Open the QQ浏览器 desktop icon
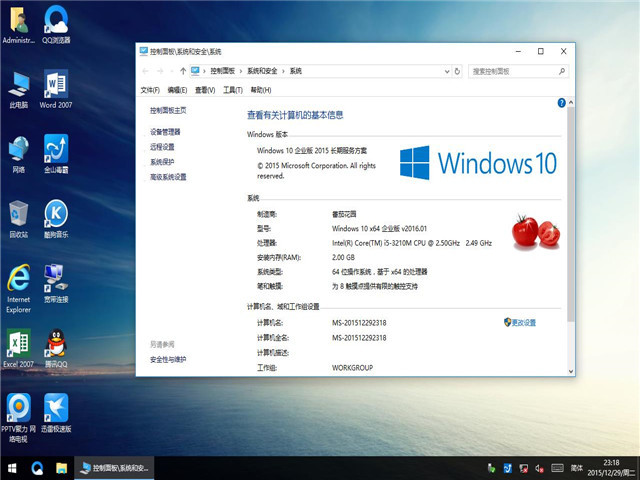The image size is (640, 480). click(x=56, y=22)
